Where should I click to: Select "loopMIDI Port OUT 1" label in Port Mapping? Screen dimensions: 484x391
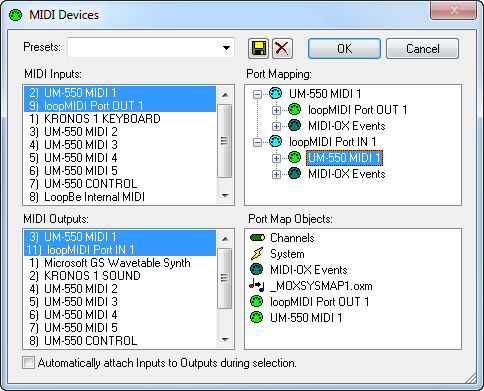click(357, 110)
